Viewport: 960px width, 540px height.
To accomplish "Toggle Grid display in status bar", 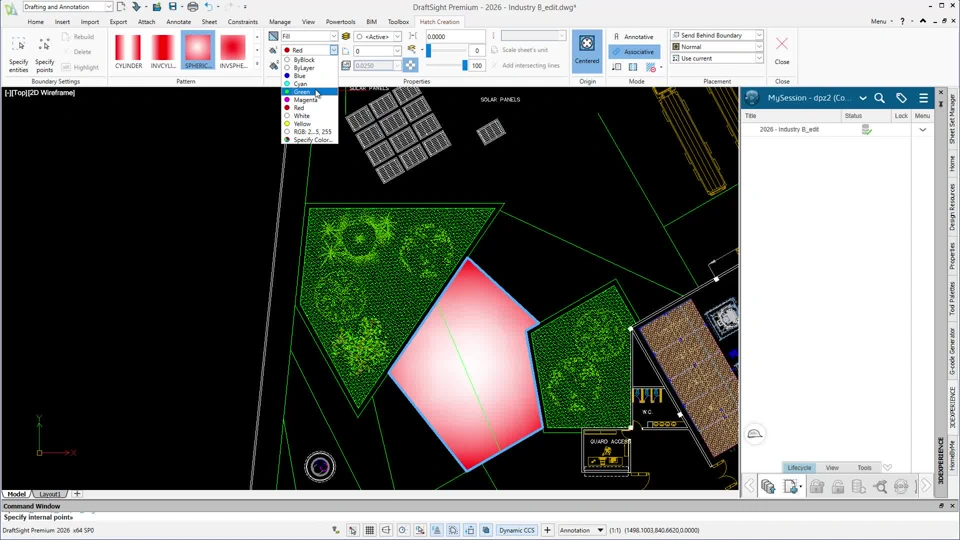I will tap(370, 530).
